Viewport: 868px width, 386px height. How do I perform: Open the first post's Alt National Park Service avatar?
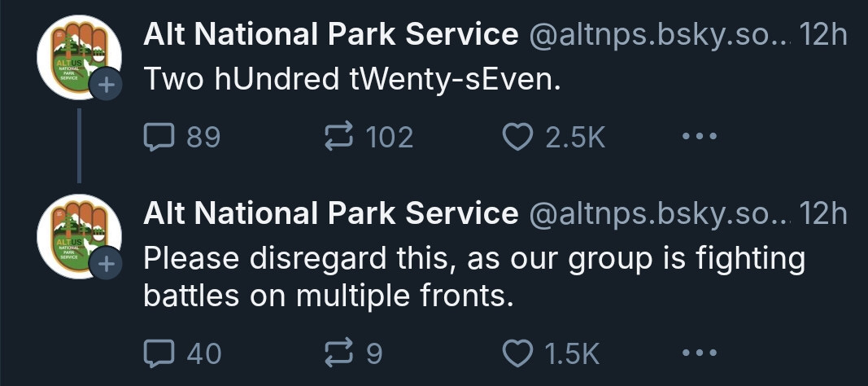click(72, 65)
